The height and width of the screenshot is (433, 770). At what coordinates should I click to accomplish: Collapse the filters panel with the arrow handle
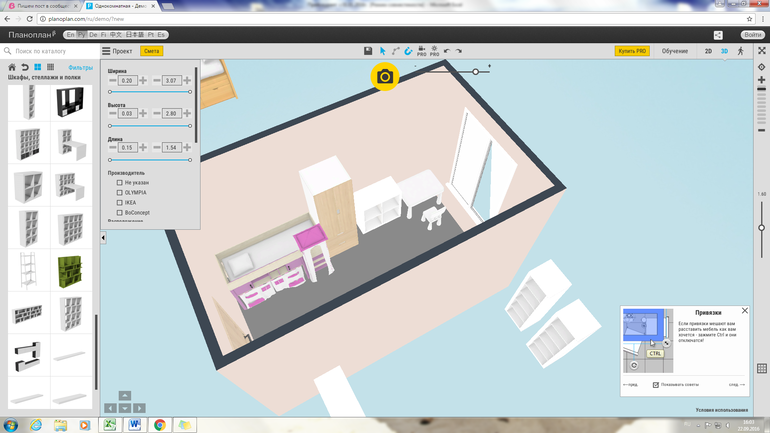(103, 238)
